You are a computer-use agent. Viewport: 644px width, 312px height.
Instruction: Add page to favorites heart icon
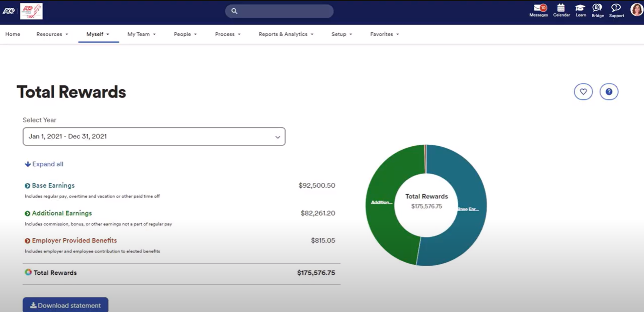pyautogui.click(x=583, y=92)
